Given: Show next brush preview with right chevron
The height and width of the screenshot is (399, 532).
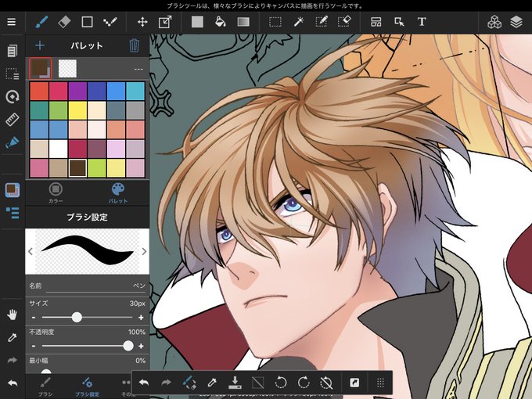Looking at the screenshot, I should [144, 251].
